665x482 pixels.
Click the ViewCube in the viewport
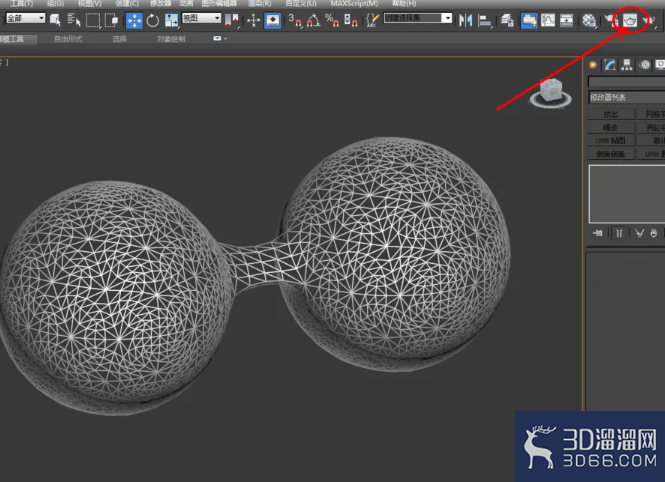pos(550,92)
